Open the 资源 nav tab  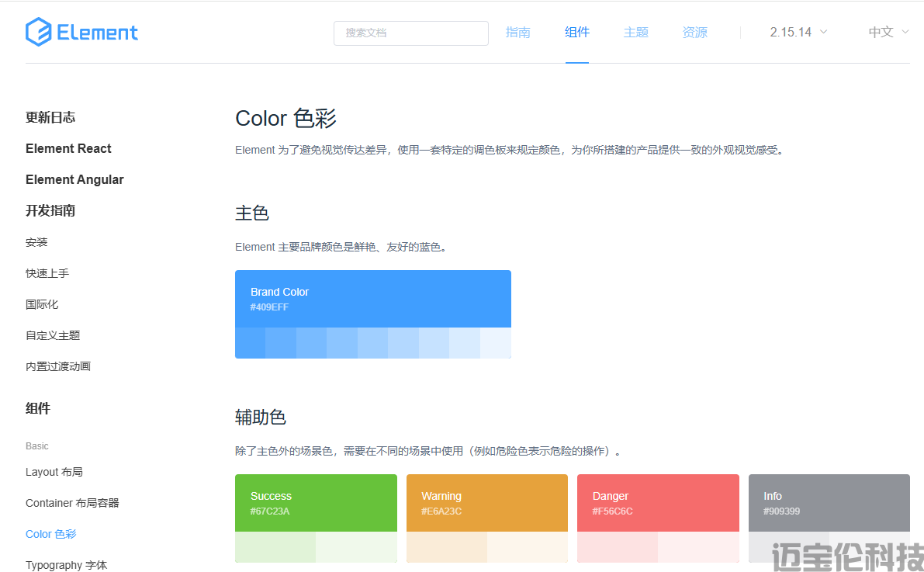(x=695, y=33)
